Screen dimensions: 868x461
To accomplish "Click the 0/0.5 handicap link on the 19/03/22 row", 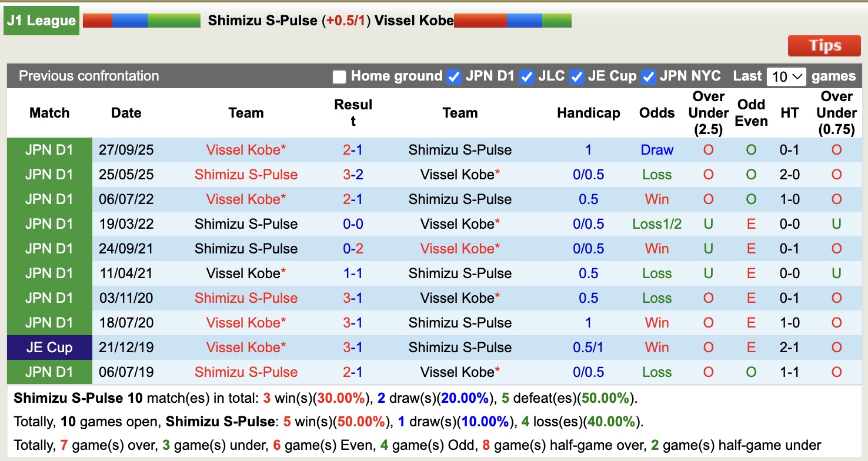I will coord(589,224).
